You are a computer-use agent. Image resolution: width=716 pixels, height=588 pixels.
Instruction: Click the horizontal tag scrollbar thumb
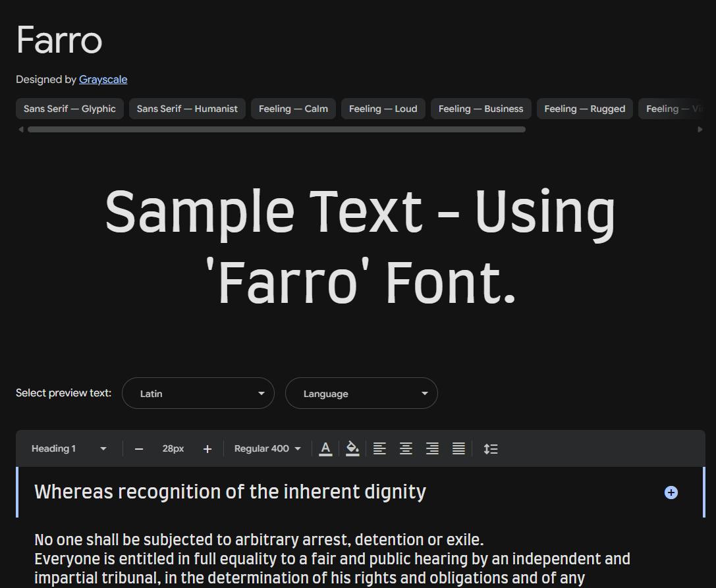(276, 130)
